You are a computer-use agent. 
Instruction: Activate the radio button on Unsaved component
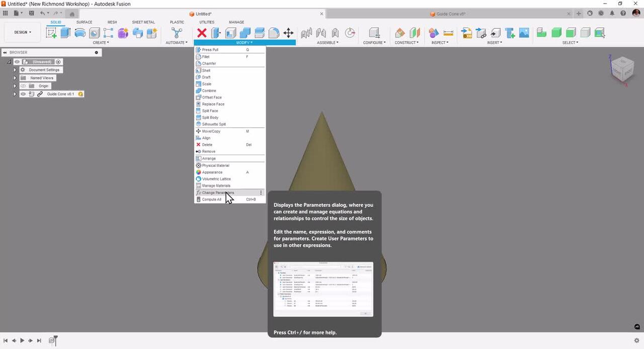pos(58,62)
